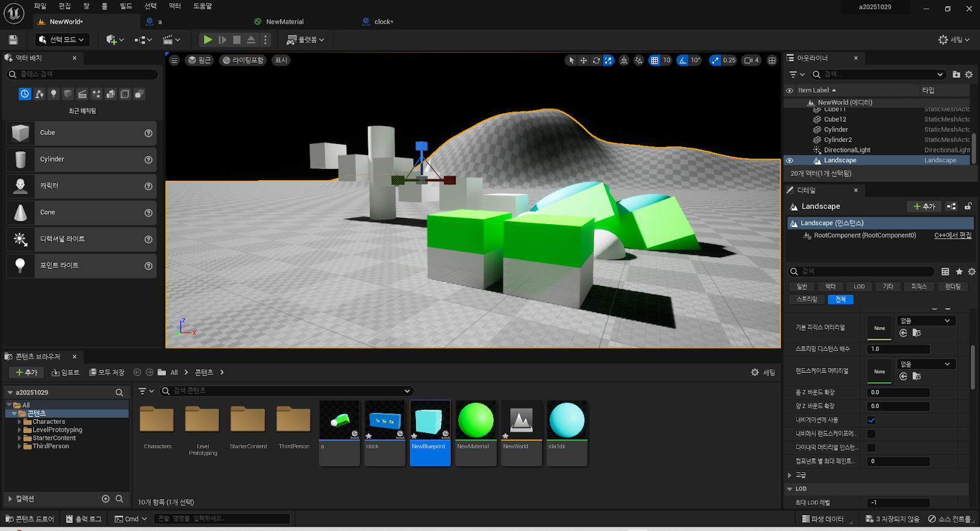Viewport: 980px width, 531px height.
Task: Click the Stop simulation square button
Action: pyautogui.click(x=236, y=40)
